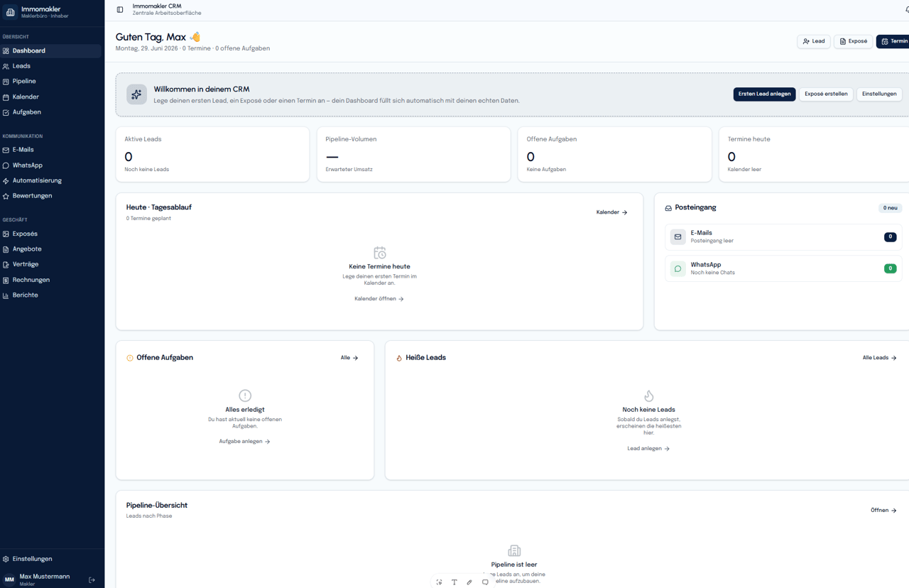The image size is (909, 588).
Task: Select the element picker in bottom toolbar
Action: 439,582
